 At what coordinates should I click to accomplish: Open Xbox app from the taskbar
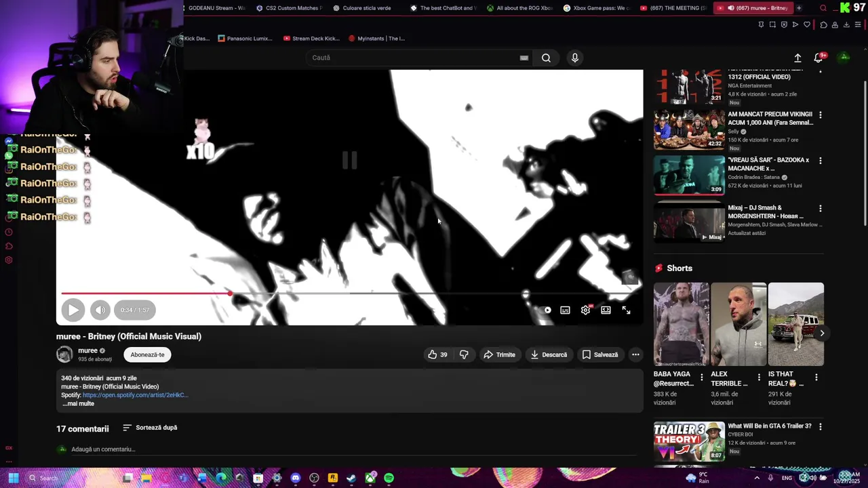pyautogui.click(x=370, y=478)
